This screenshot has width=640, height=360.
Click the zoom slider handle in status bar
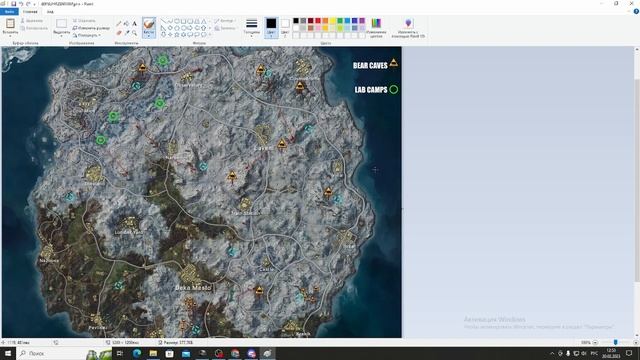click(616, 342)
